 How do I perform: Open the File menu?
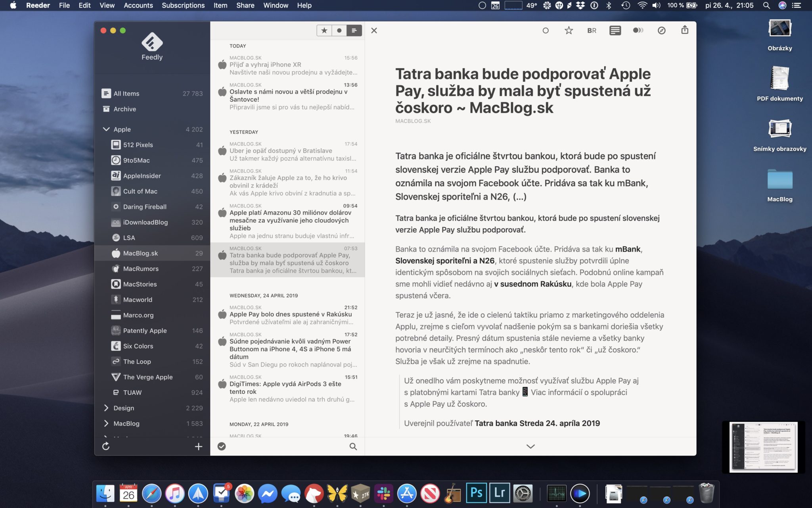pyautogui.click(x=64, y=5)
